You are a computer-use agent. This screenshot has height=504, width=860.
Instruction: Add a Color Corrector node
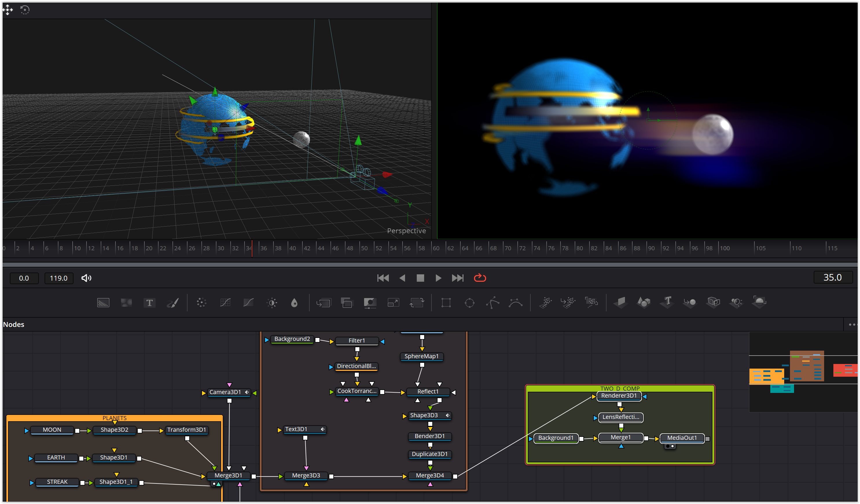click(201, 303)
